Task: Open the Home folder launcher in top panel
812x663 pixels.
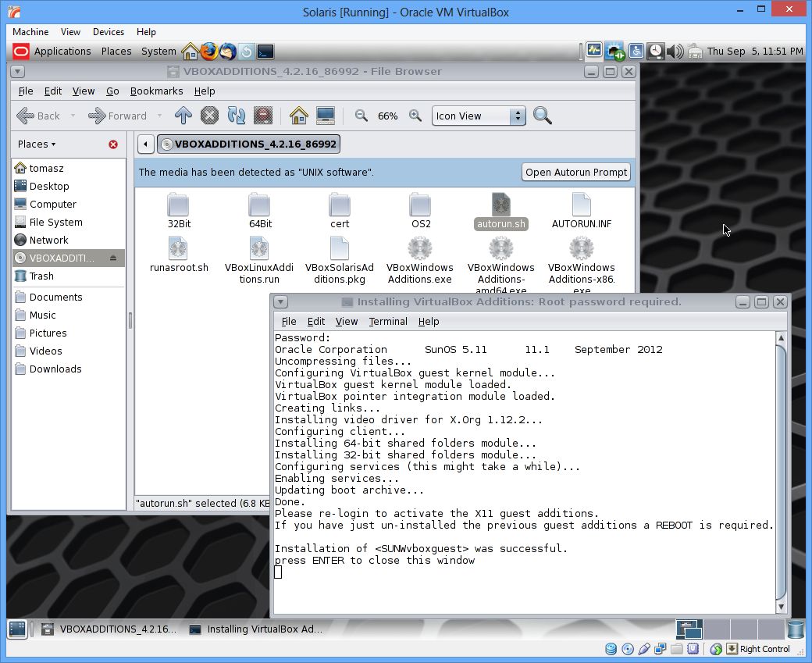Action: pos(190,52)
